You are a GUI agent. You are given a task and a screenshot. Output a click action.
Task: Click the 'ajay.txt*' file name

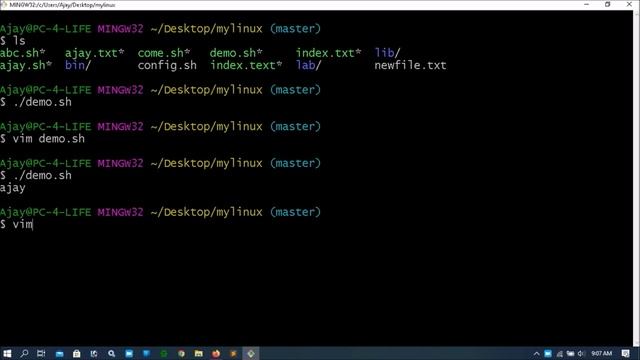[x=94, y=53]
